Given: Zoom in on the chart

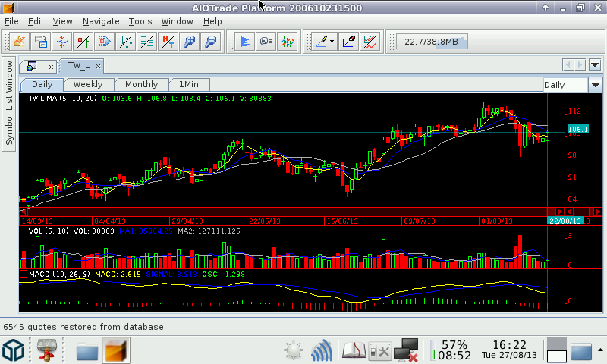Looking at the screenshot, I should pyautogui.click(x=189, y=41).
